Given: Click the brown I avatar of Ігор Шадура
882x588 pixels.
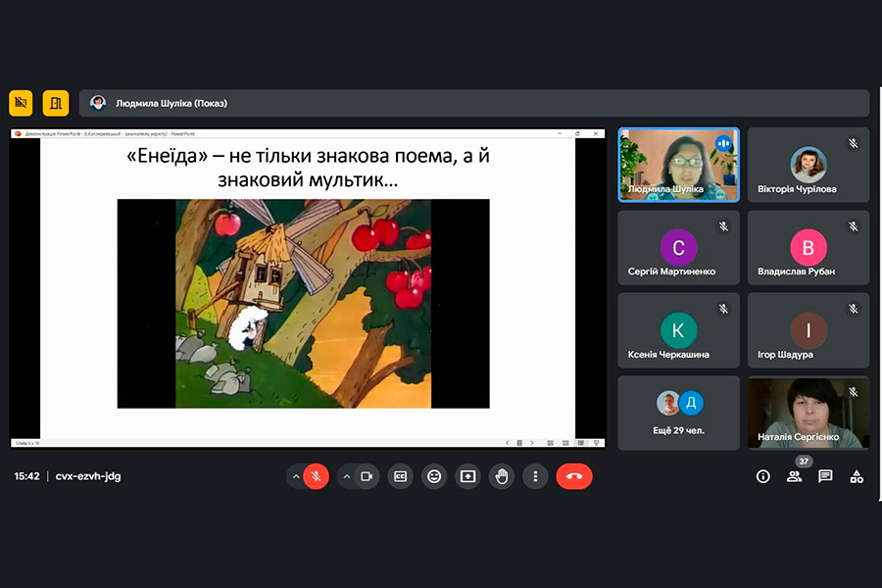Looking at the screenshot, I should 808,330.
